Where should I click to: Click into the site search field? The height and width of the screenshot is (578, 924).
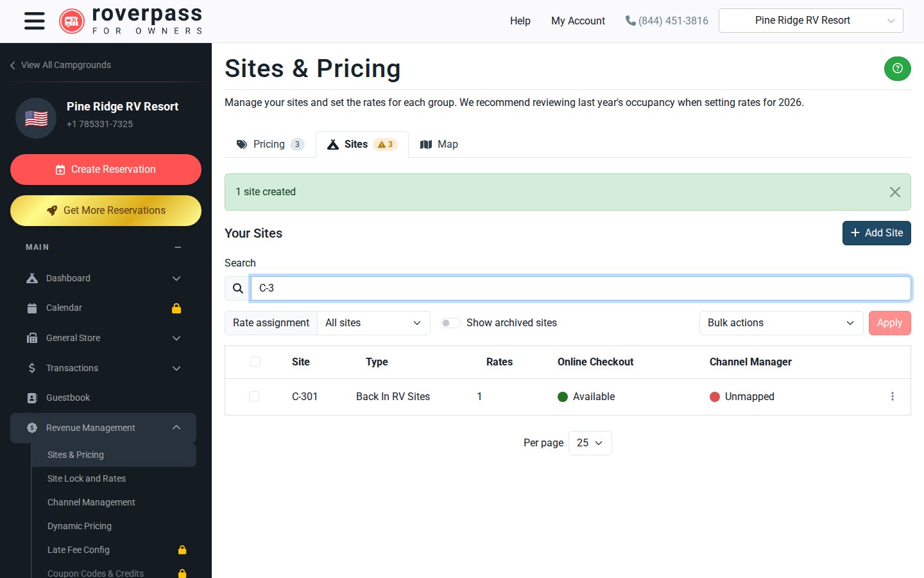point(581,288)
